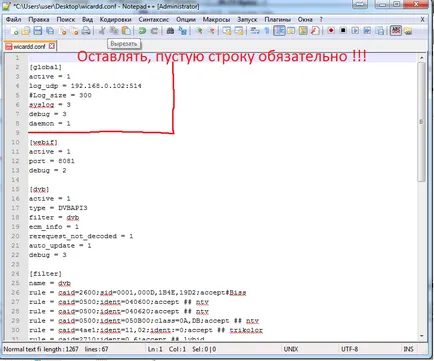Create a new document with toolbar New icon
This screenshot has width=434, height=361.
pos(14,31)
